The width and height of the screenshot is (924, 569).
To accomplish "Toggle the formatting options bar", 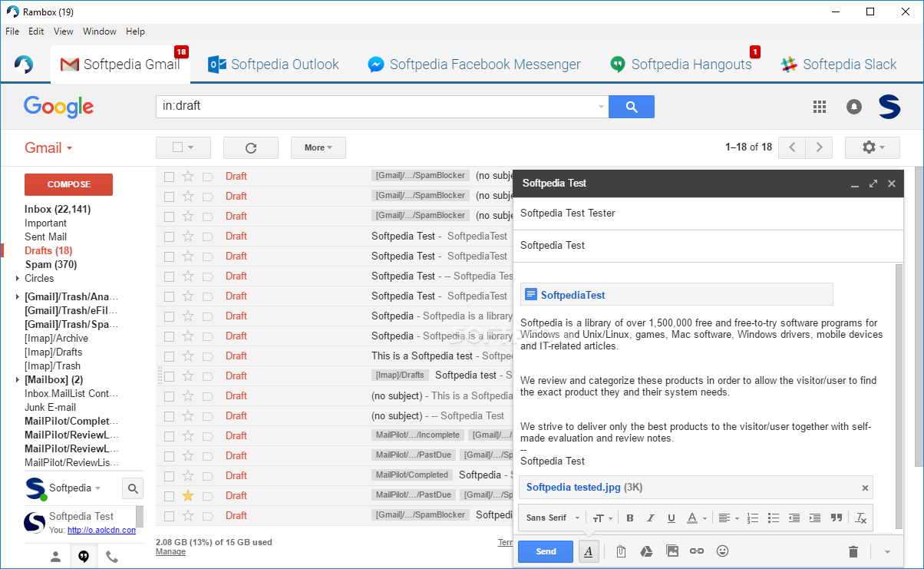I will [x=589, y=551].
